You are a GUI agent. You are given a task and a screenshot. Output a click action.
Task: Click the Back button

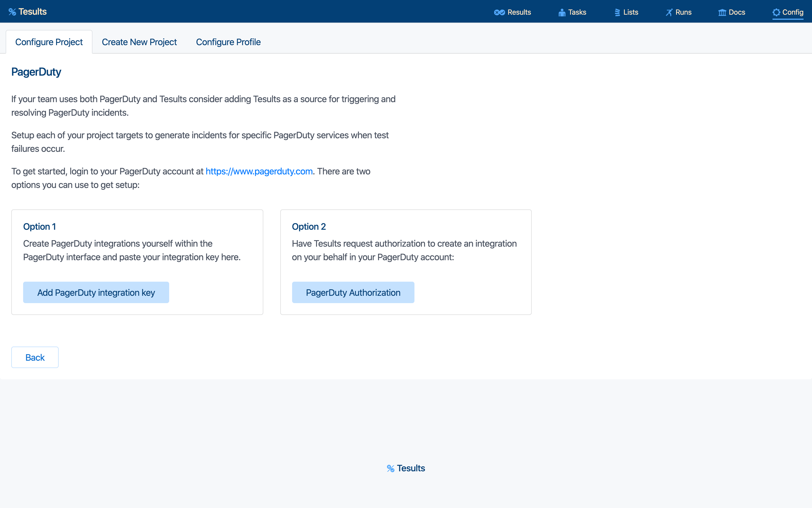35,357
